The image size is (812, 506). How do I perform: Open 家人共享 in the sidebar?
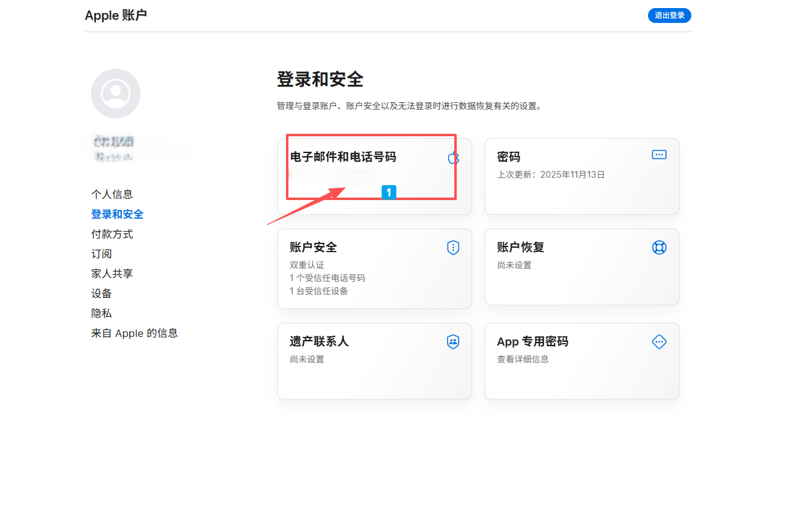[112, 274]
